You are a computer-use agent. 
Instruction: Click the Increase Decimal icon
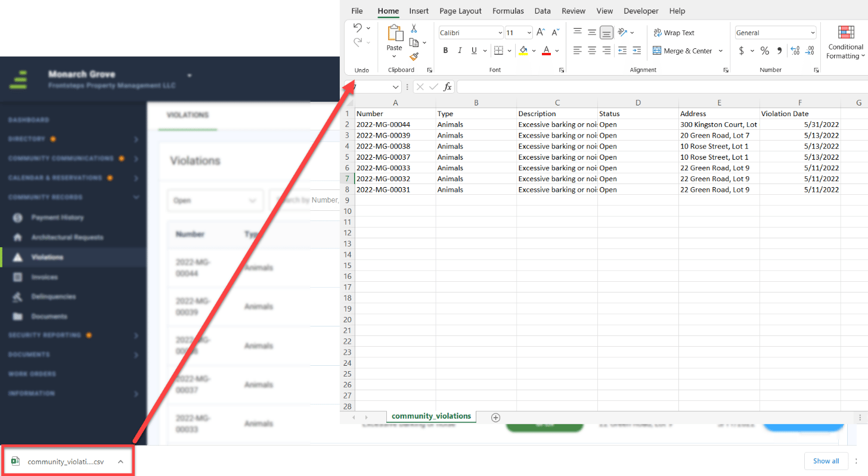(x=795, y=51)
